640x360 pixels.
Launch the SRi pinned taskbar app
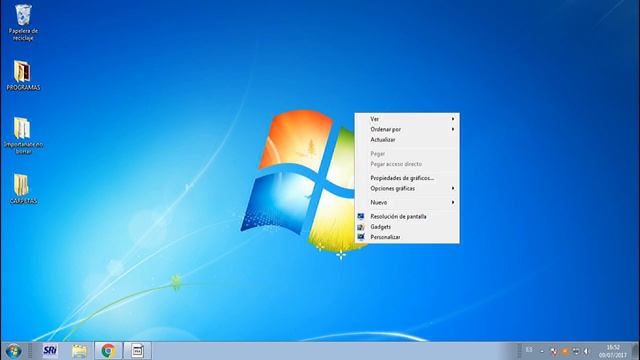click(x=50, y=351)
